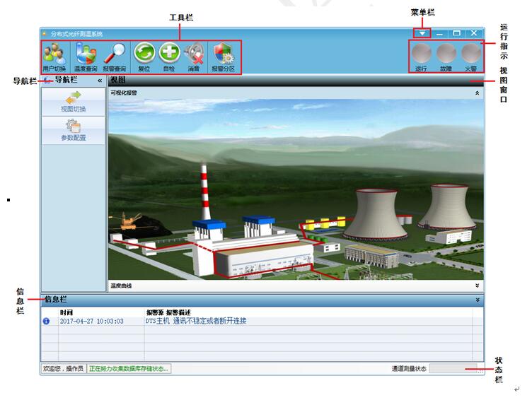Collapse the 可视化报警 section
The width and height of the screenshot is (532, 400).
477,93
